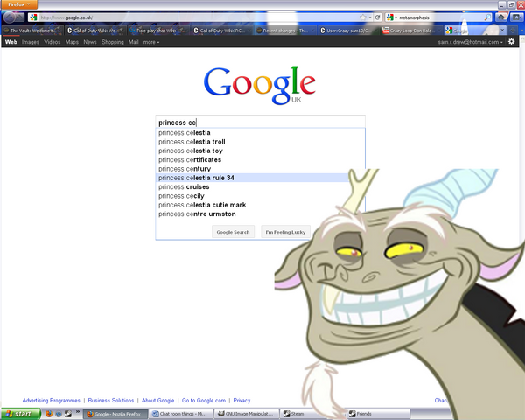The width and height of the screenshot is (525, 420).
Task: Click the browser back arrow button
Action: pyautogui.click(x=10, y=17)
